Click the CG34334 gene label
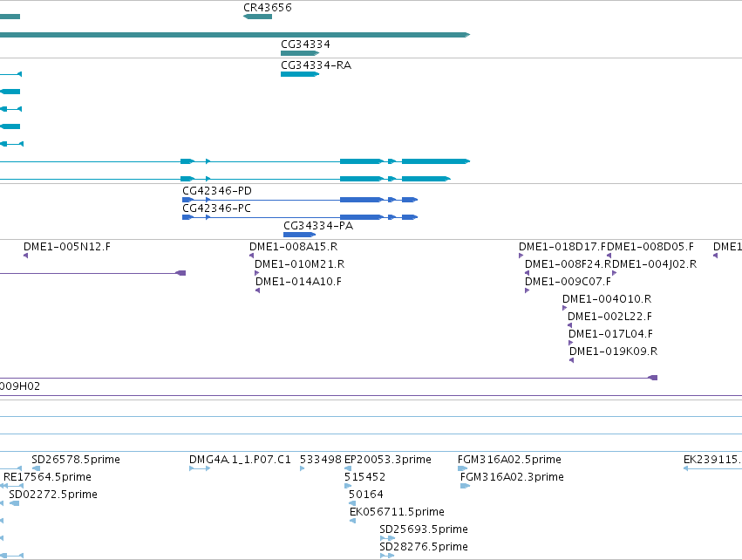The width and height of the screenshot is (742, 560). click(x=305, y=44)
